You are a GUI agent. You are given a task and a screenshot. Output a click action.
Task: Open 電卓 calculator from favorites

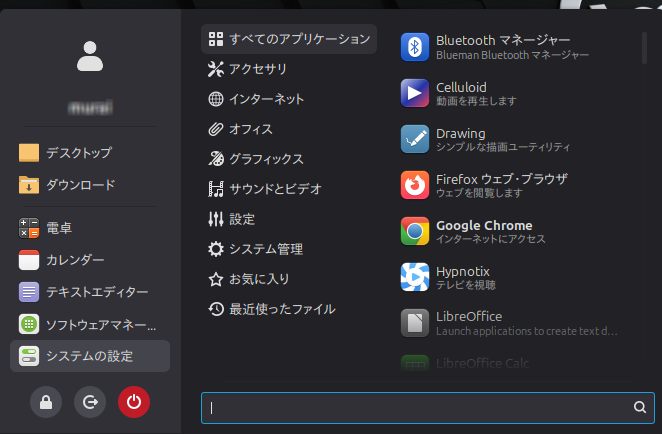[x=60, y=228]
